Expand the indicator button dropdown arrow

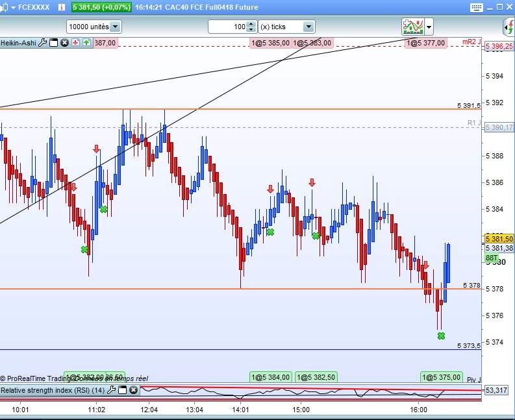429,27
